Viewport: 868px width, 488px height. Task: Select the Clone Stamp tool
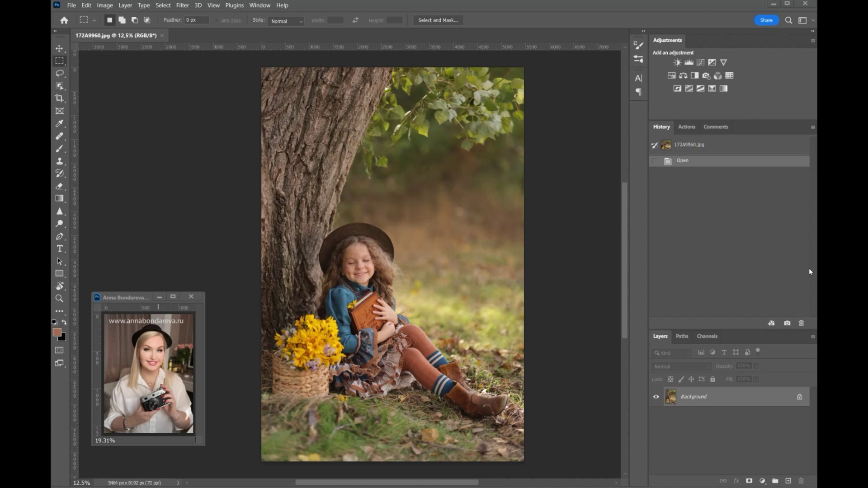pyautogui.click(x=59, y=161)
